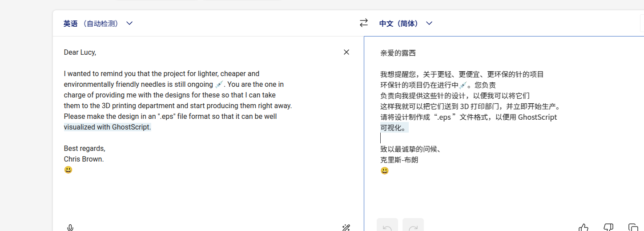This screenshot has height=231, width=644.
Task: Select the "克里斯-布朗" line in translation
Action: (x=399, y=160)
